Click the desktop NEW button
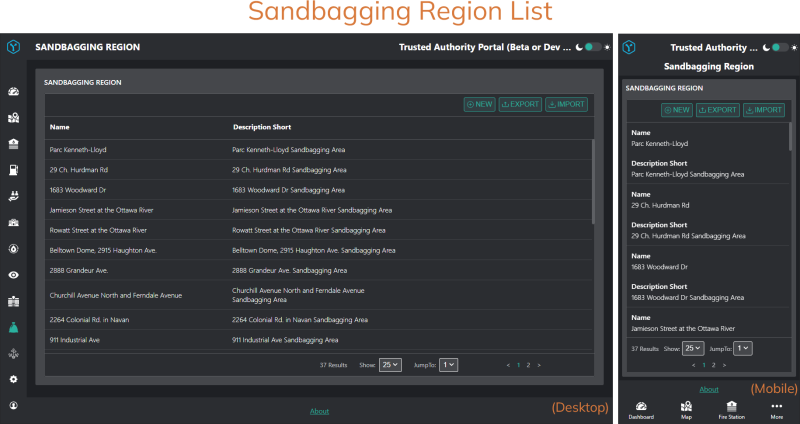 (x=480, y=104)
